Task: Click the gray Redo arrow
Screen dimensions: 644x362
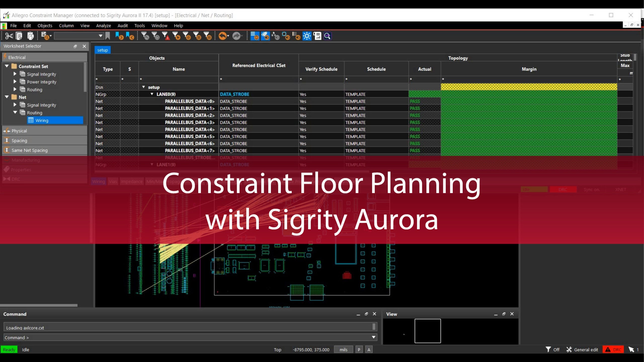Action: coord(236,36)
